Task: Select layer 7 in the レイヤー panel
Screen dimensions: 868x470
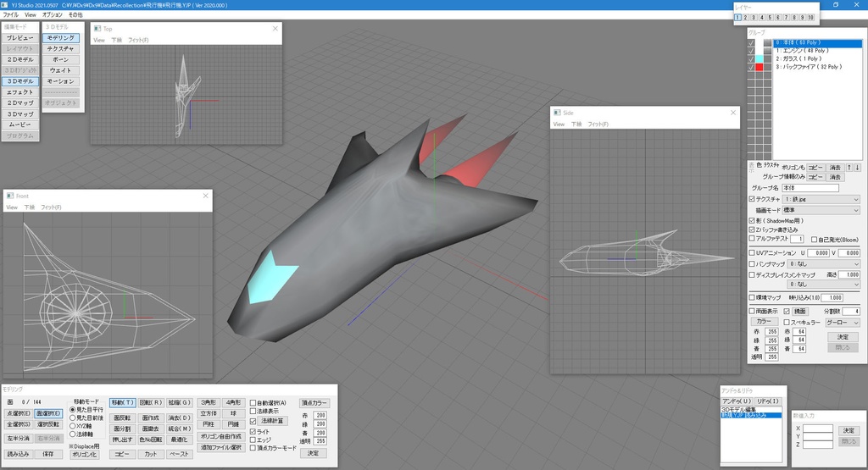Action: pos(786,18)
